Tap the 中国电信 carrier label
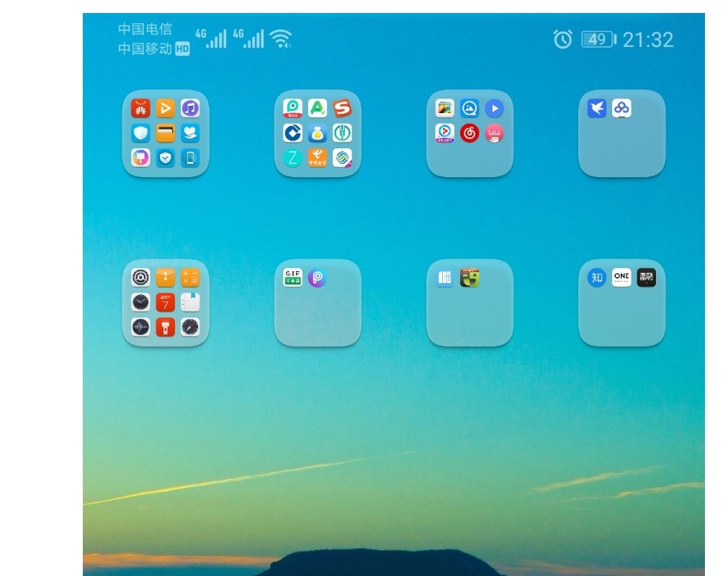This screenshot has height=576, width=728. [145, 30]
